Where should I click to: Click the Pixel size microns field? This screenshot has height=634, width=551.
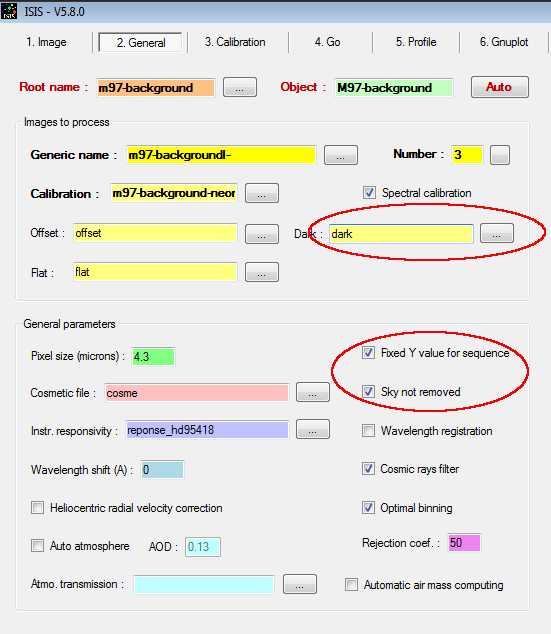click(153, 357)
